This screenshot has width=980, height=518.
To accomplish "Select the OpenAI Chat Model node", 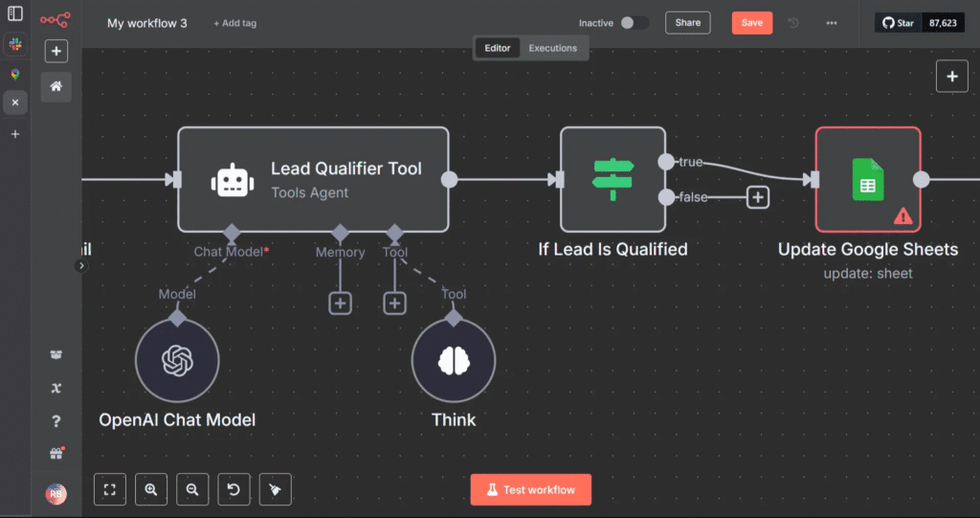I will pos(177,360).
